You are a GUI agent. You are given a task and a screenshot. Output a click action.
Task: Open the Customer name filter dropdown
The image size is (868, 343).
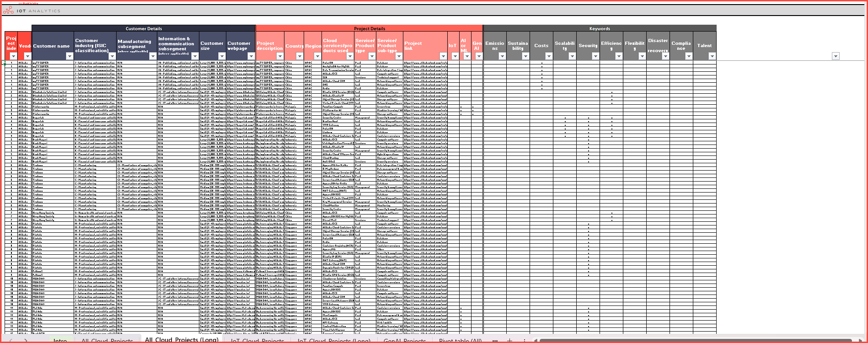click(69, 56)
